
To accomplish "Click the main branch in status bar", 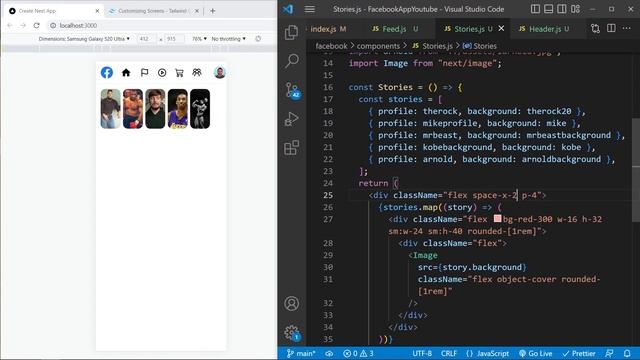I will coord(301,353).
